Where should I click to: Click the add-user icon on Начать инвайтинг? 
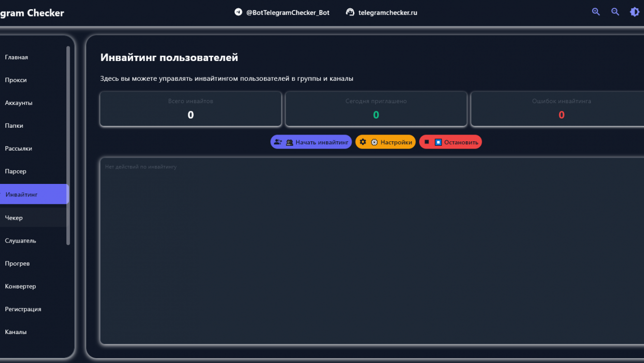click(278, 142)
